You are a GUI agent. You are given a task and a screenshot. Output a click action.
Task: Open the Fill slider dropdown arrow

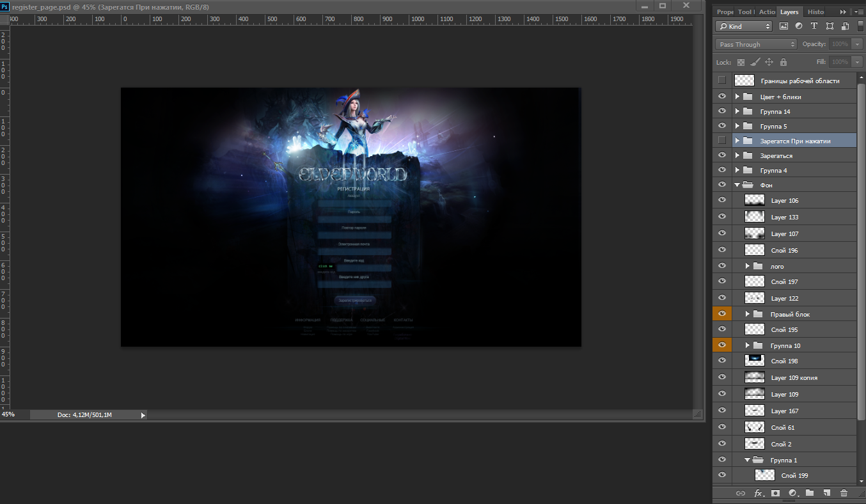[857, 62]
